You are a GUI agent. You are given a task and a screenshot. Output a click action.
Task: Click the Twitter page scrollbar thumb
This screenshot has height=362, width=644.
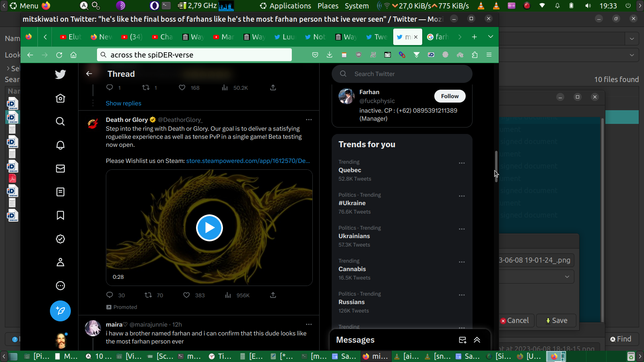tap(496, 167)
